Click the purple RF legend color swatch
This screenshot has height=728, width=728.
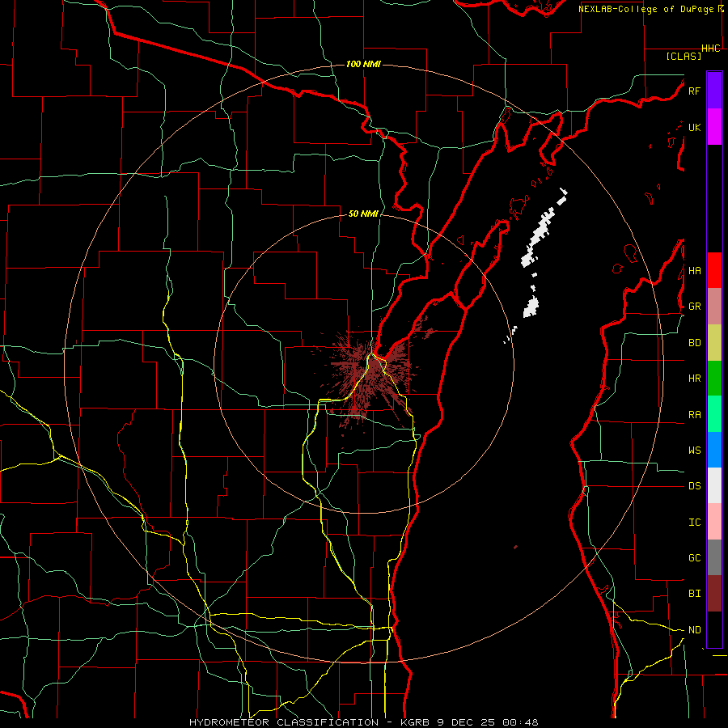[x=714, y=91]
